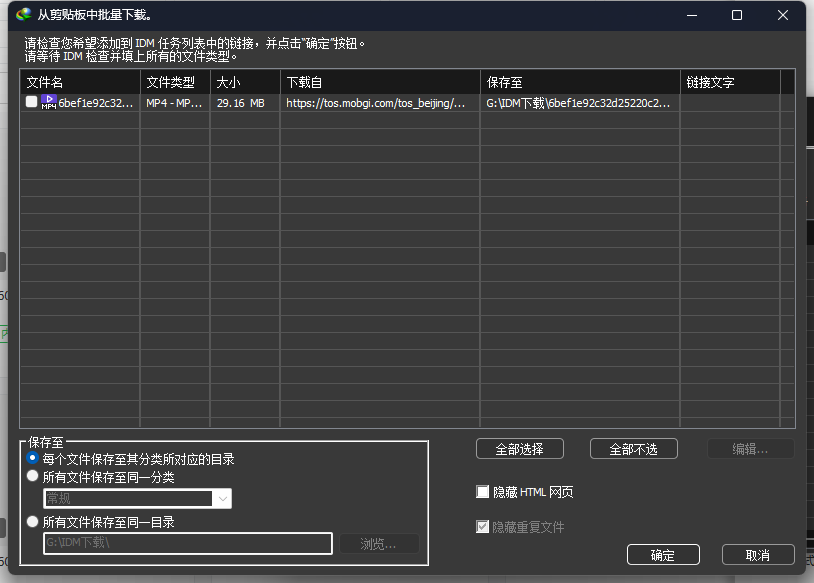Tick the checkbox beside the 6bef1e92c32 file
The width and height of the screenshot is (814, 583).
(x=32, y=103)
